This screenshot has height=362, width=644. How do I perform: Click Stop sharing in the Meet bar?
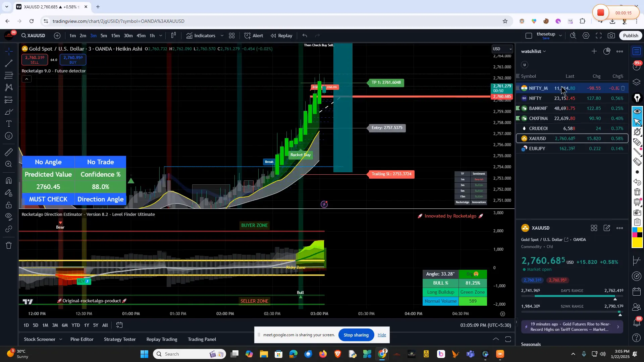[356, 335]
